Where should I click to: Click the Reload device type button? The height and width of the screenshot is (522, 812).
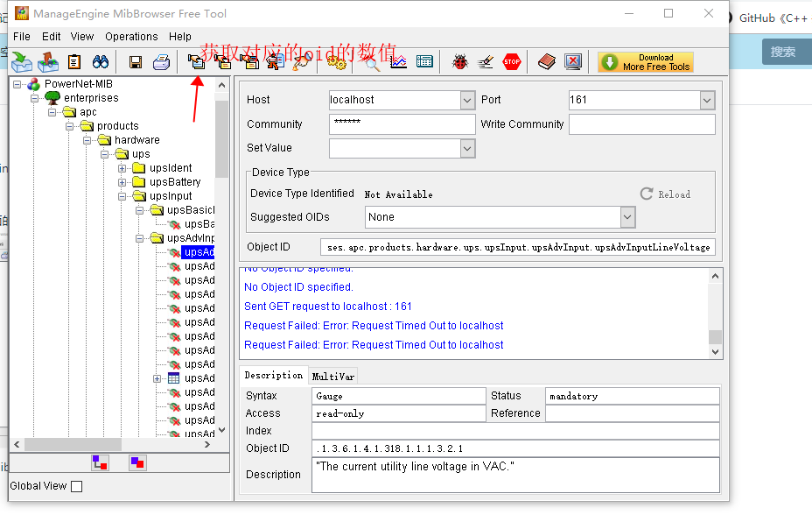click(x=666, y=194)
